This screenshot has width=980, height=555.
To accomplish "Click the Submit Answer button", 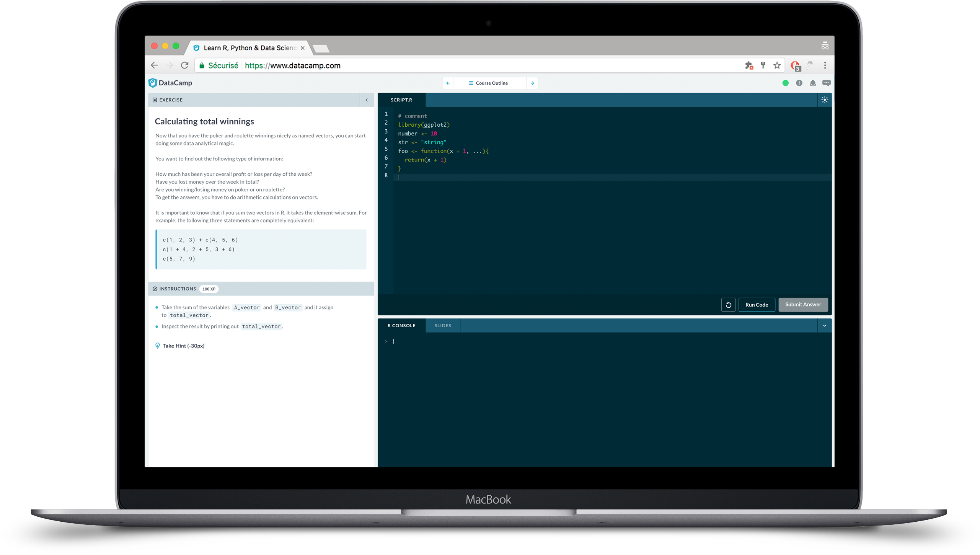I will coord(803,305).
